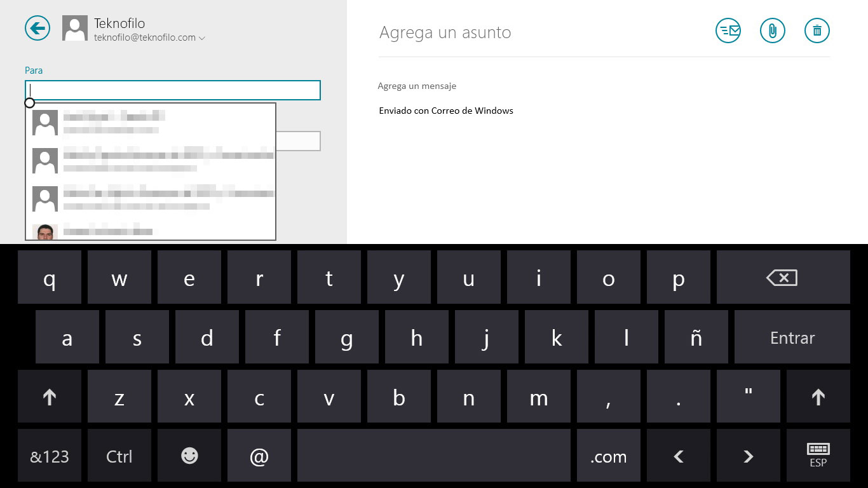Open the ESP keyboard language options

[x=818, y=456]
